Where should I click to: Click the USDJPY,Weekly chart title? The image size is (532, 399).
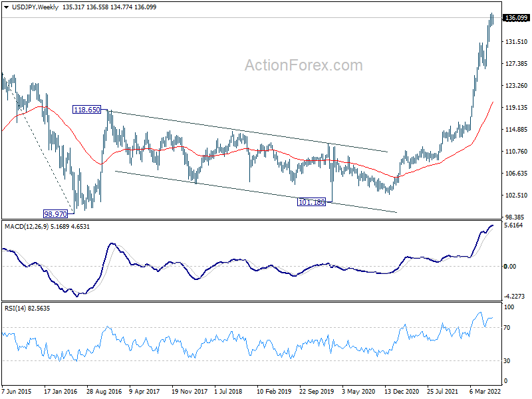[35, 7]
